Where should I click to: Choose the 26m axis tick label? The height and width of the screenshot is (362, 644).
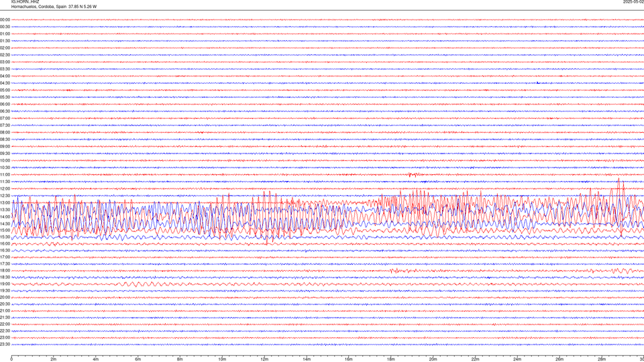(559, 359)
